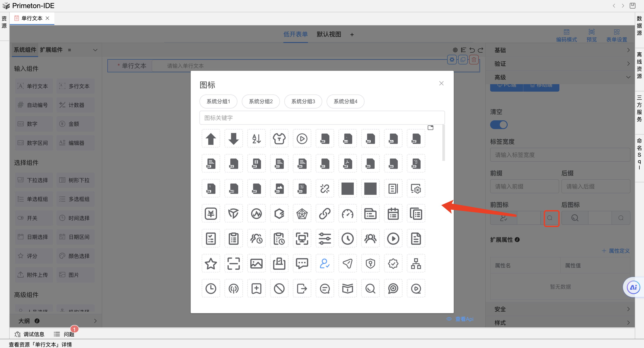Click the 图标关键字 search field
Screen dimensions: 644x348
click(x=322, y=118)
